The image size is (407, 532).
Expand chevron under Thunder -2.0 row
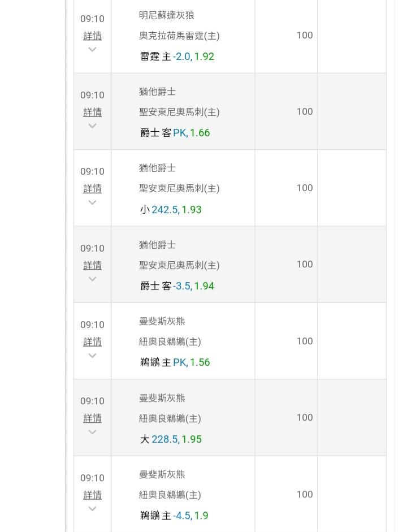point(93,49)
